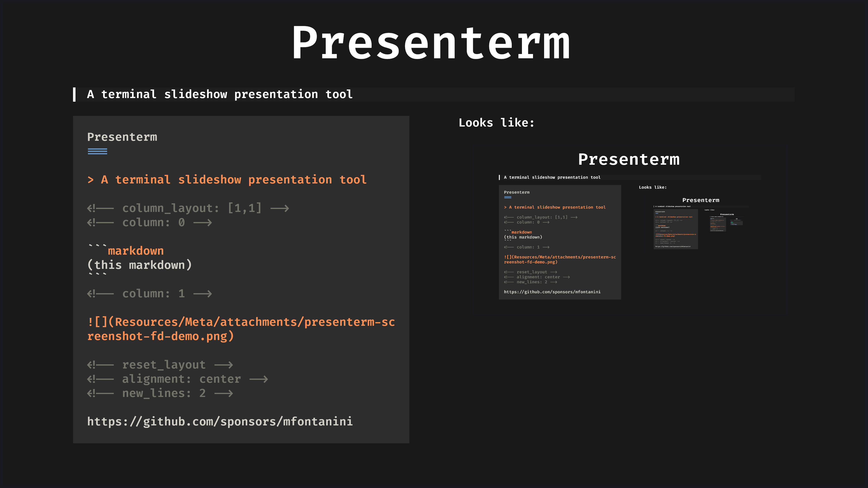The width and height of the screenshot is (868, 488).
Task: Click the "new_lines: 2" comment in the large code block
Action: (x=160, y=393)
